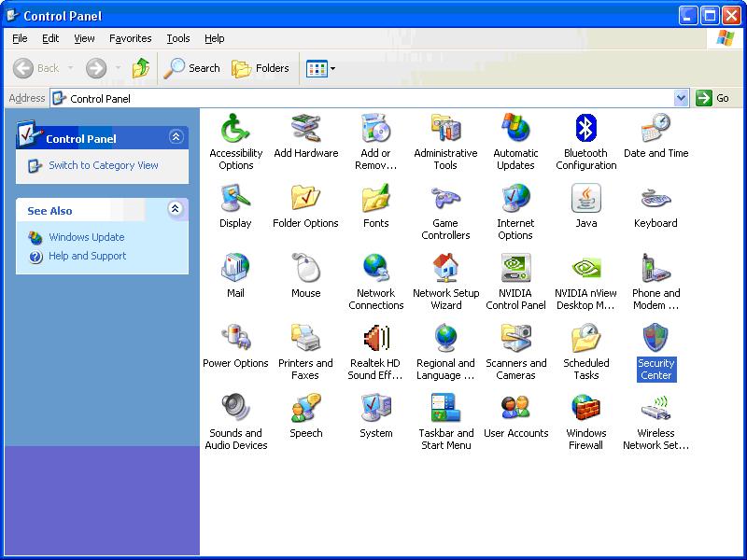Click the Back toolbar button
The height and width of the screenshot is (560, 747).
coord(36,68)
